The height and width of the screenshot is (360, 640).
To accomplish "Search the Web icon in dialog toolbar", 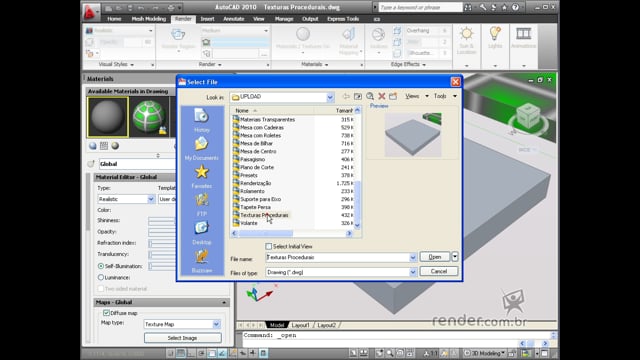I will (370, 96).
